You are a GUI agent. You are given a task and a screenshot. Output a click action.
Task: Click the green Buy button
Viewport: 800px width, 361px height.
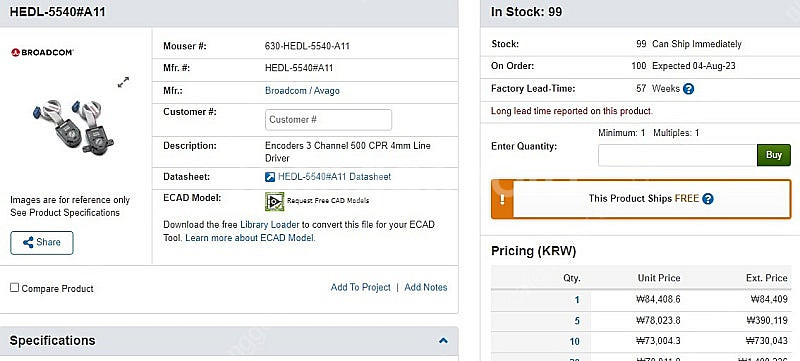pyautogui.click(x=773, y=155)
